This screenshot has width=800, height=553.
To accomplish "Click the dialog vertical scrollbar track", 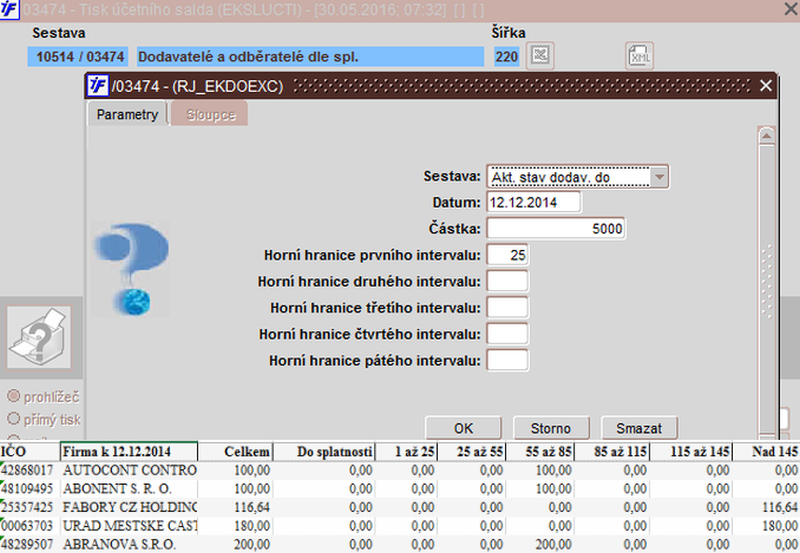I will pos(767,289).
